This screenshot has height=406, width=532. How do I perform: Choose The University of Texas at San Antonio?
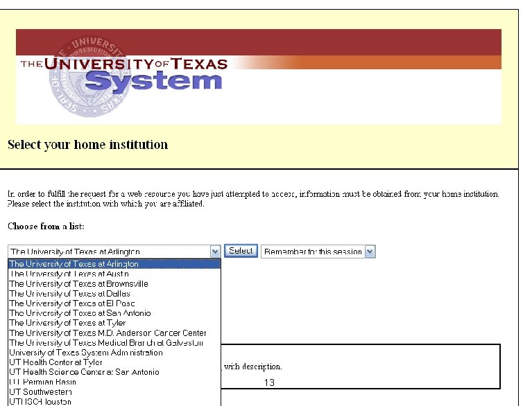(x=114, y=312)
